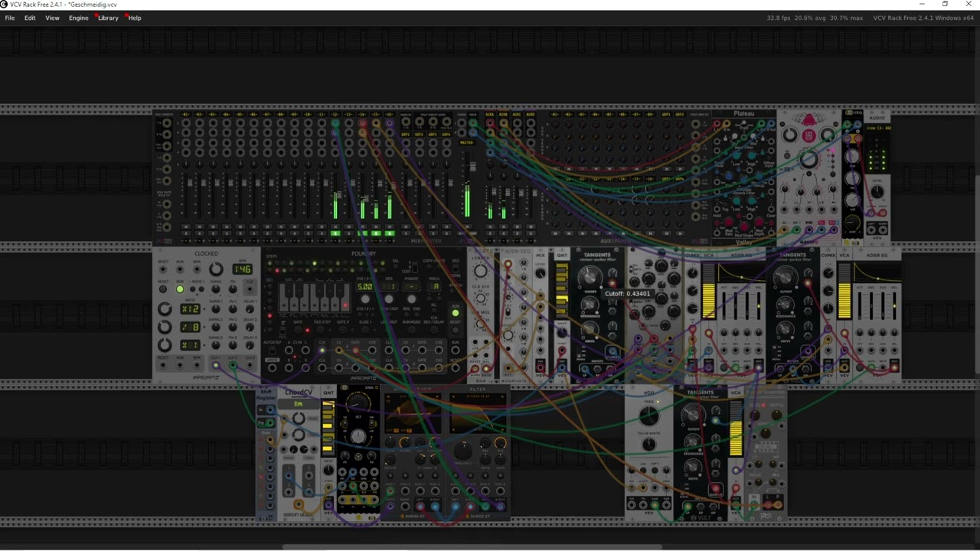Screen dimensions: 980x551
Task: Click the Delay 1 knob on Clocked
Action: click(x=250, y=308)
